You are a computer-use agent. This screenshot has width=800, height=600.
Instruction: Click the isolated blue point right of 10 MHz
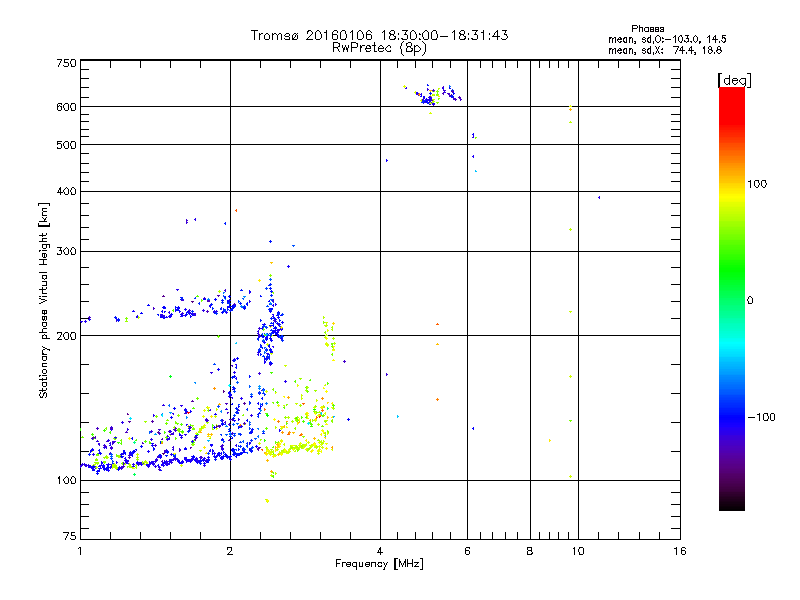coord(599,197)
